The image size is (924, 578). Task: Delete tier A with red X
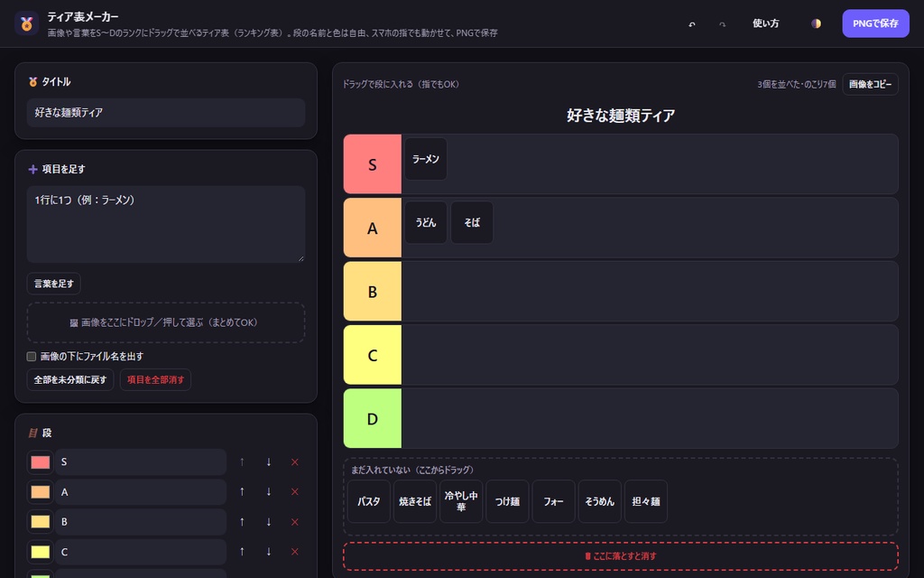295,492
